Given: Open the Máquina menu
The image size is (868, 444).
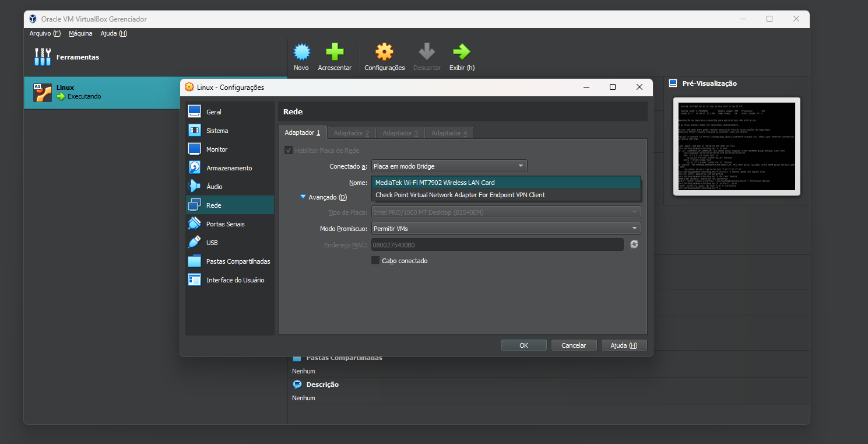Looking at the screenshot, I should (80, 33).
